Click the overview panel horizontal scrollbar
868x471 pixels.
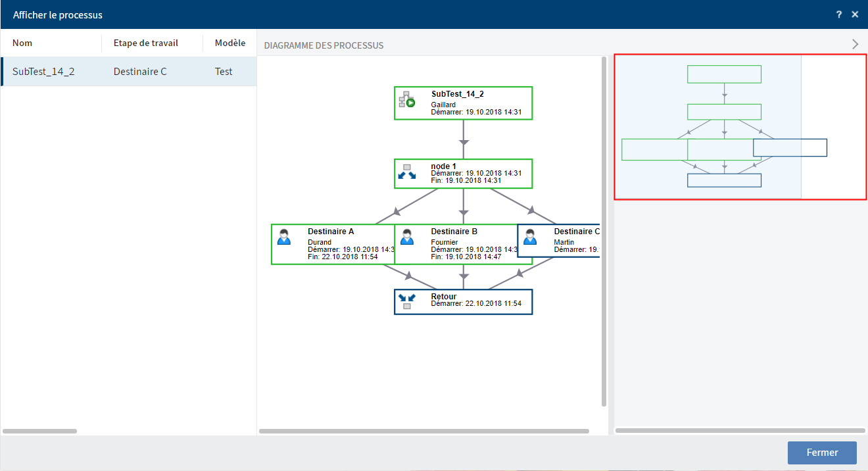[x=740, y=431]
